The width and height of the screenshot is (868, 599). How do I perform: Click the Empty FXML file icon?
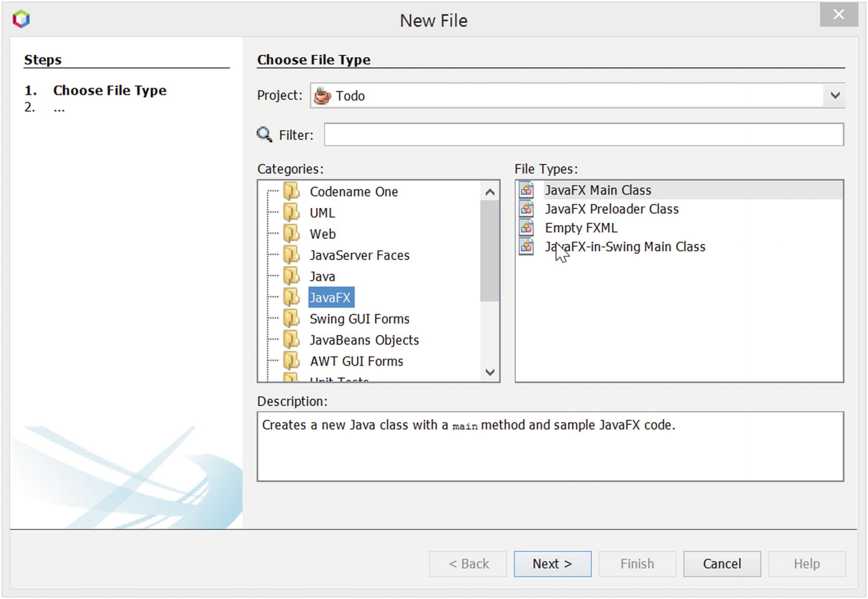526,228
